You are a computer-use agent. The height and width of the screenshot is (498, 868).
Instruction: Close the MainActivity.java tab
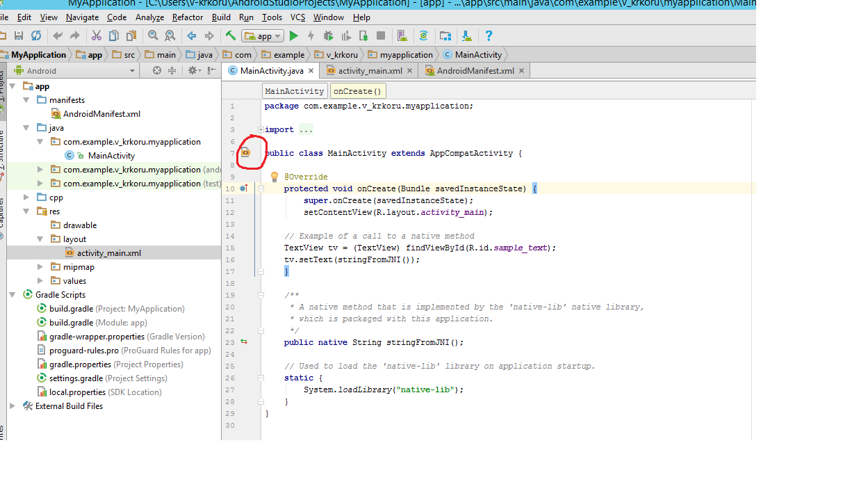click(311, 70)
